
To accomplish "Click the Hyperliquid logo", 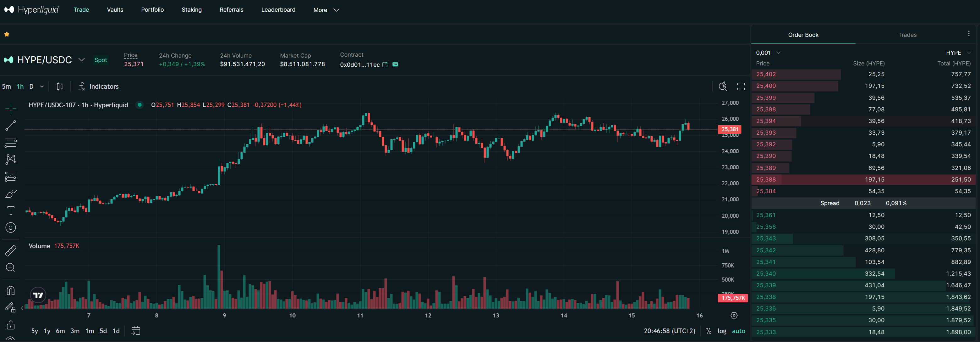I will tap(31, 9).
